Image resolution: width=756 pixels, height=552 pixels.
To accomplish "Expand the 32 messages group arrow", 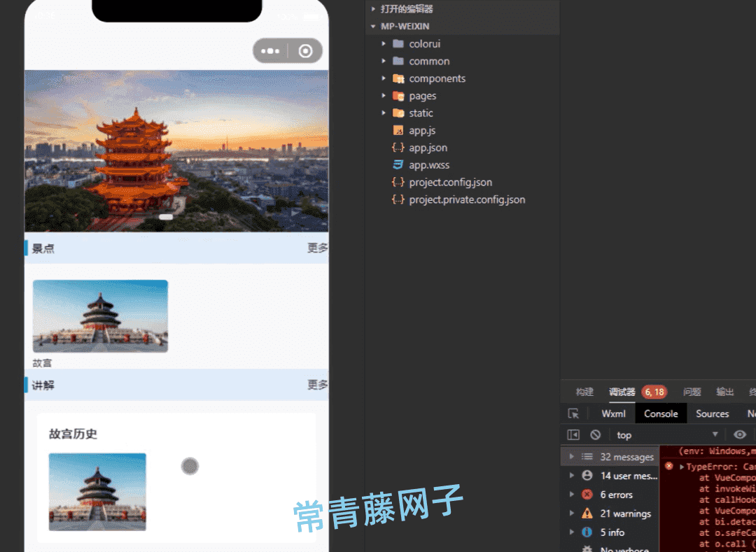I will (571, 457).
